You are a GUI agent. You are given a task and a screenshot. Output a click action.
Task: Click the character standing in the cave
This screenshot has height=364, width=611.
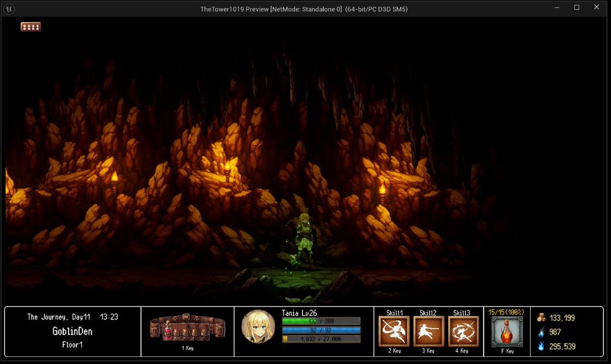(304, 238)
